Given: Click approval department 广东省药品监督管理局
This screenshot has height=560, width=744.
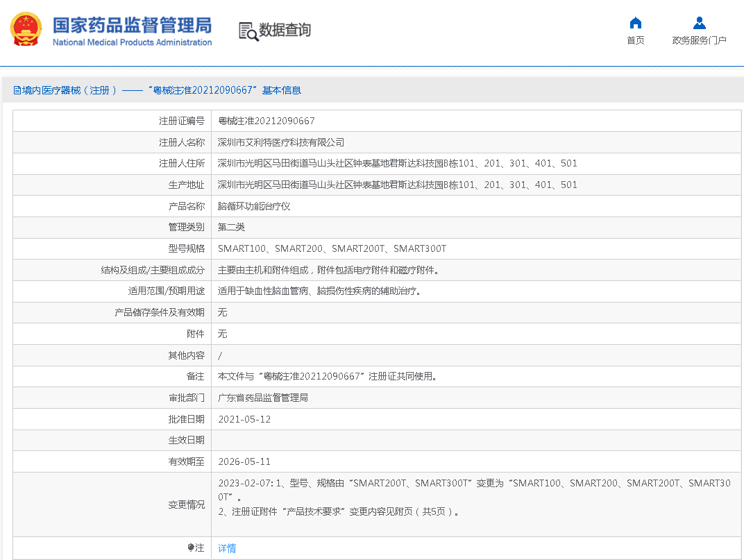Looking at the screenshot, I should pyautogui.click(x=263, y=398).
